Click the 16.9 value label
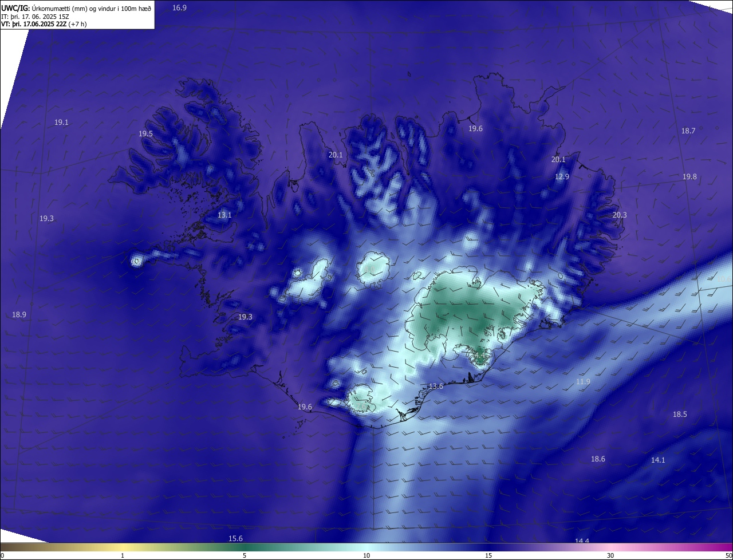Screen dimensions: 733x560 click(x=180, y=7)
